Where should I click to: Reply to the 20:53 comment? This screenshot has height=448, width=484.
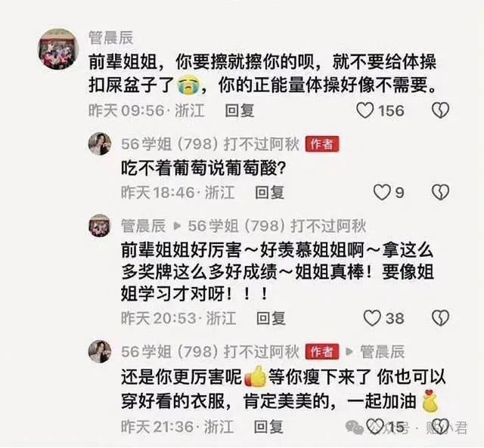[x=271, y=318]
